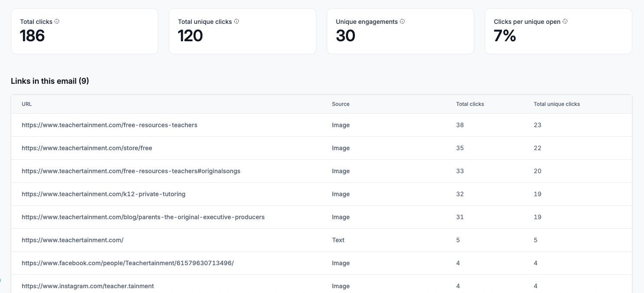Click the Total clicks column header
This screenshot has width=644, height=293.
[x=470, y=104]
